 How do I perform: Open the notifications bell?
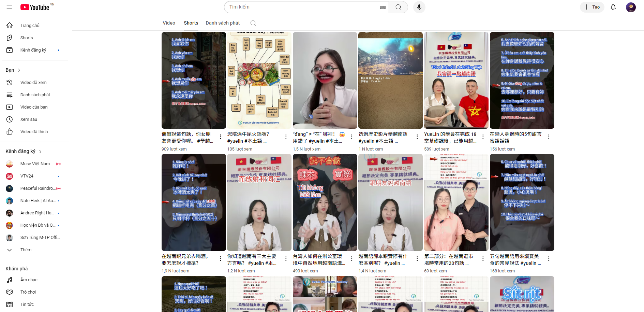(x=613, y=7)
